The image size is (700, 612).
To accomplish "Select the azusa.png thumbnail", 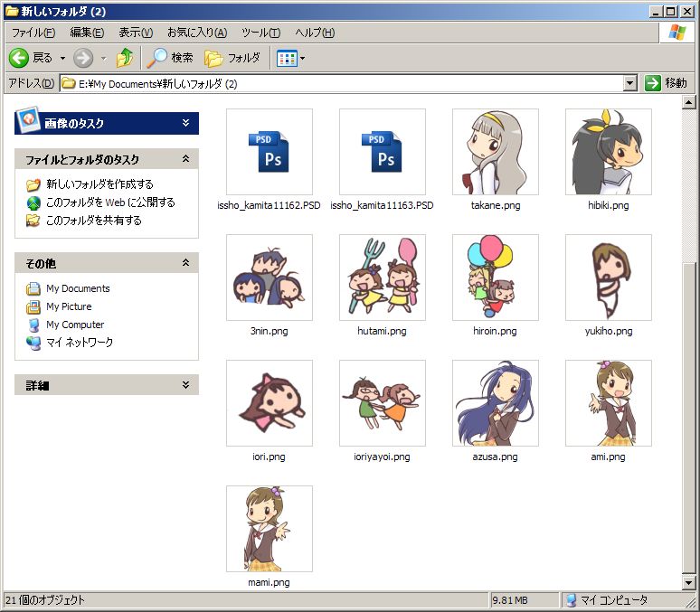I will point(495,403).
